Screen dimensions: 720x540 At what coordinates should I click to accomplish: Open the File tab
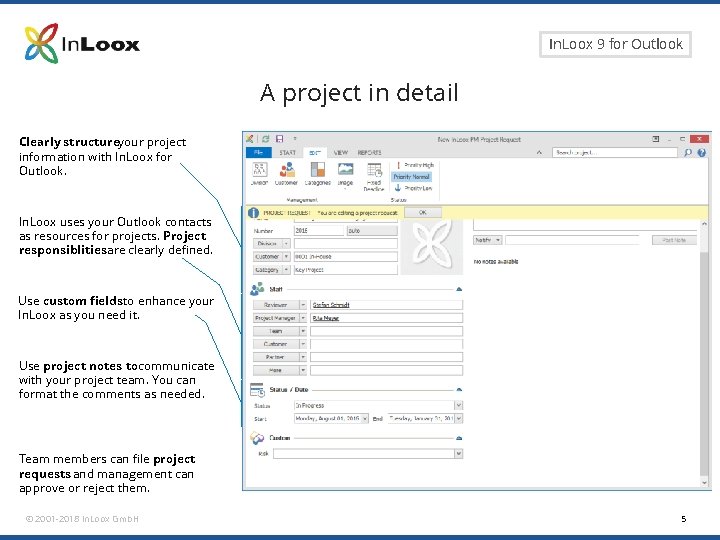click(259, 152)
